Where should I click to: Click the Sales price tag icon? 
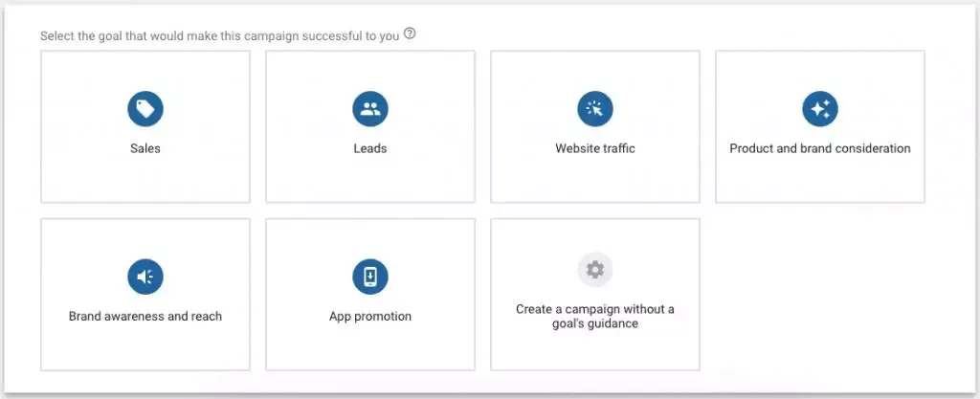[145, 109]
